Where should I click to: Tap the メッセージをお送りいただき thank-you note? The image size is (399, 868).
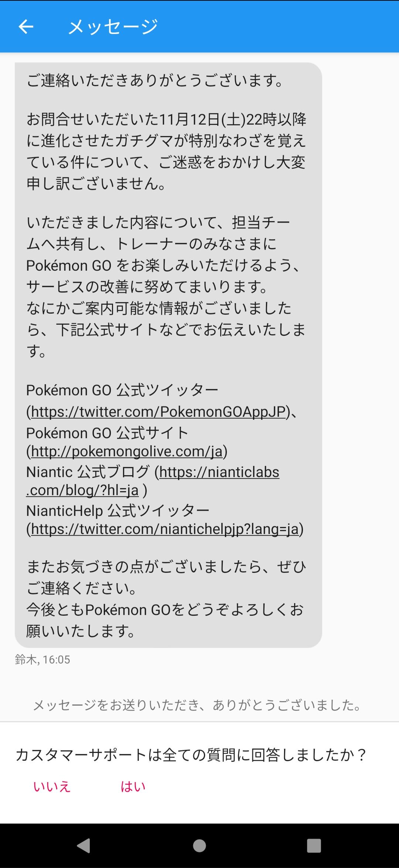pyautogui.click(x=197, y=705)
